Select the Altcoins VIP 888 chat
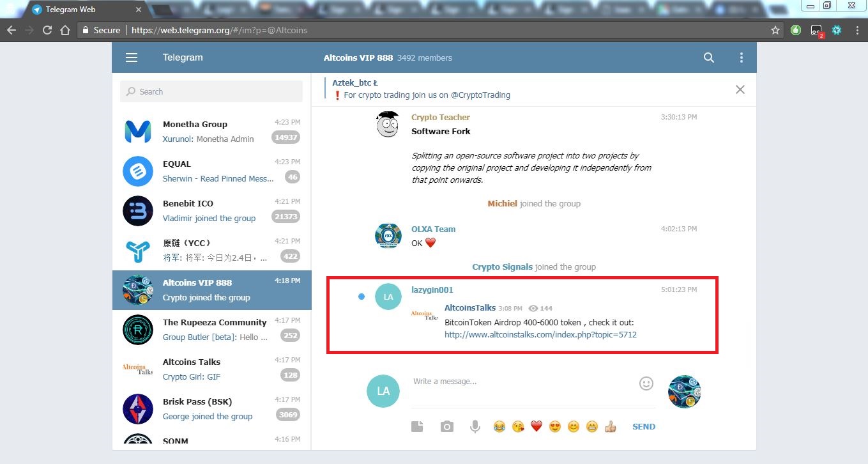 coord(211,290)
